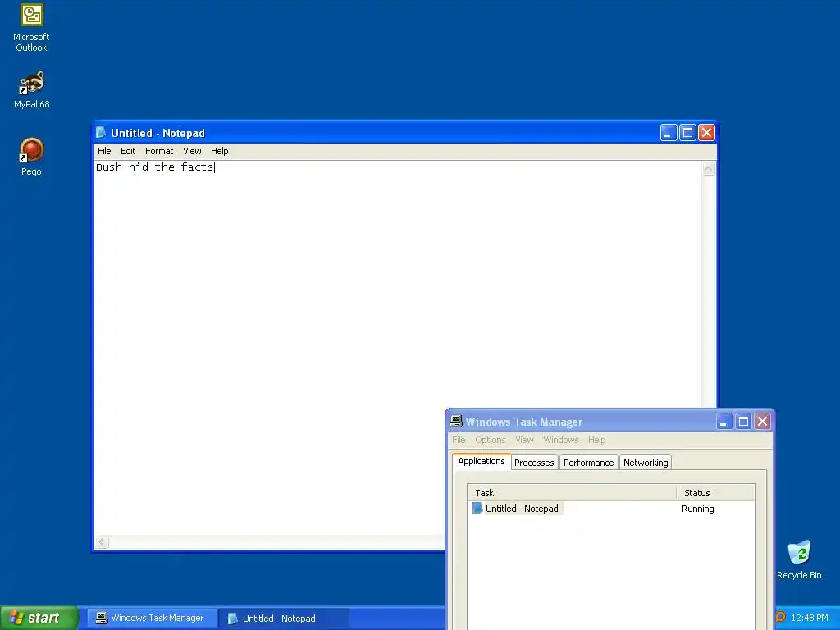Open Notepad's View menu
The width and height of the screenshot is (840, 630).
coord(192,151)
